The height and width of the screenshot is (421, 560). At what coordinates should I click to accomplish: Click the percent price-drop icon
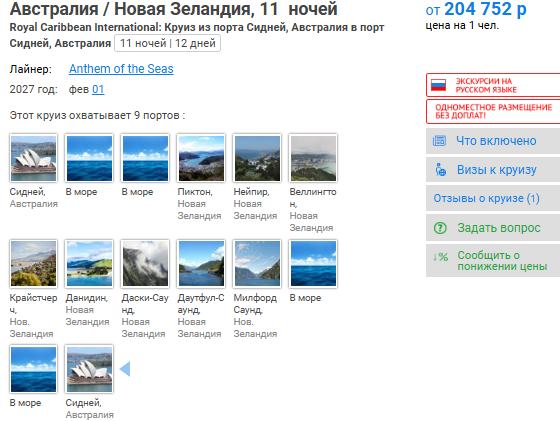440,257
